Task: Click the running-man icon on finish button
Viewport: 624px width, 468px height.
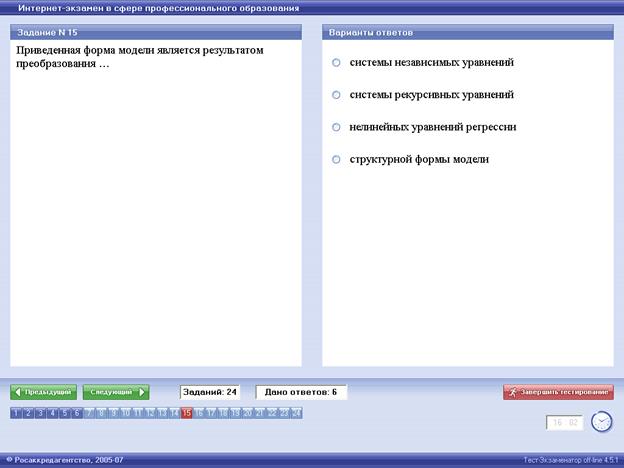Action: [513, 392]
